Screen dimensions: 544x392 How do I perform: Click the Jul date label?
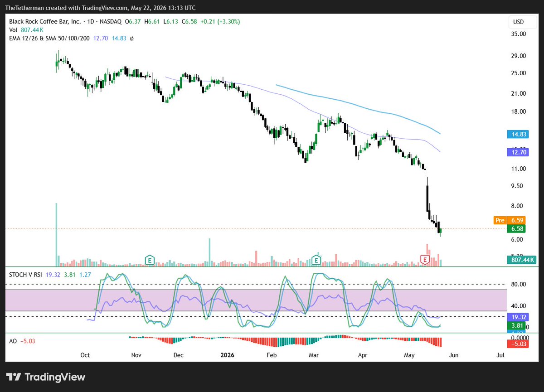(x=500, y=355)
